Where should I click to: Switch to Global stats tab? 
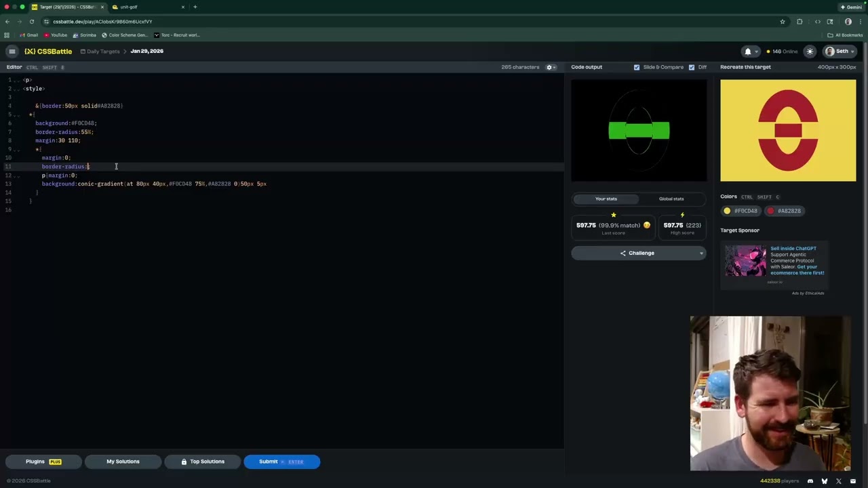671,199
